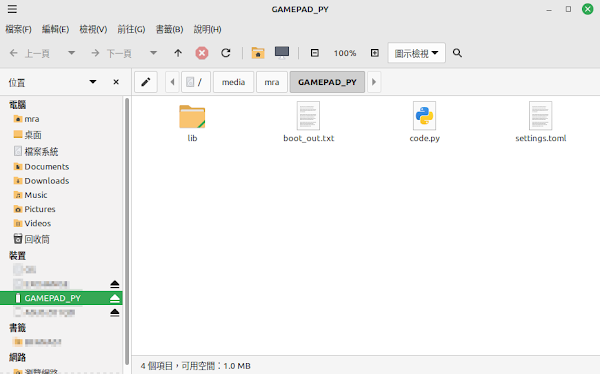Screen dimensions: 600x374
Task: Eject the GAMEPAD_PY device
Action: pyautogui.click(x=115, y=298)
